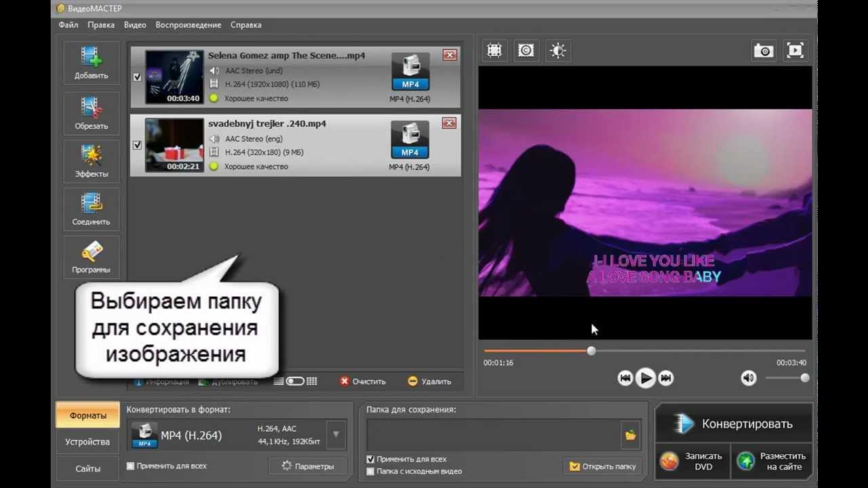Select the Selena Gomez video thumbnail
Viewport: 868px width, 488px height.
tap(174, 77)
